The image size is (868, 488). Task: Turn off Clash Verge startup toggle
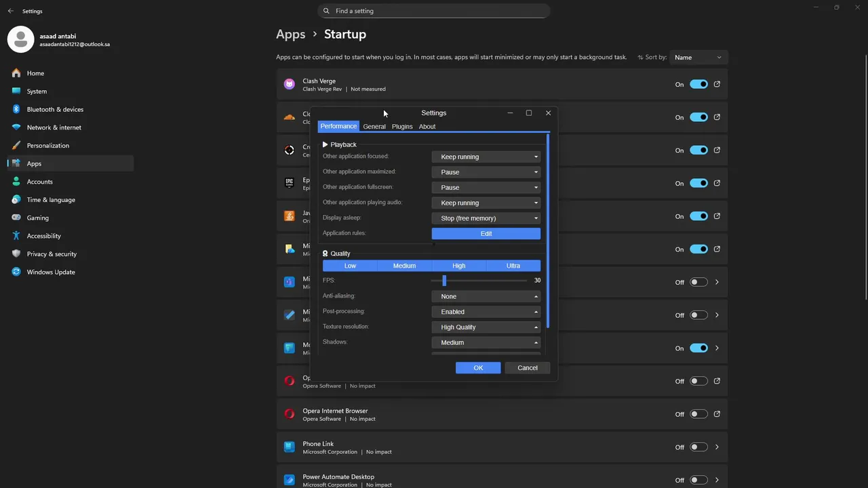click(x=698, y=84)
